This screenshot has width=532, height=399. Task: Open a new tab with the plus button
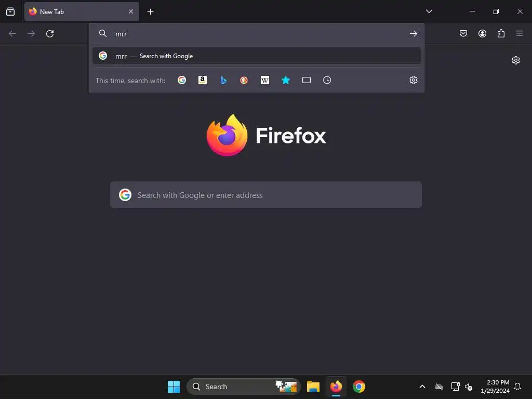(150, 12)
